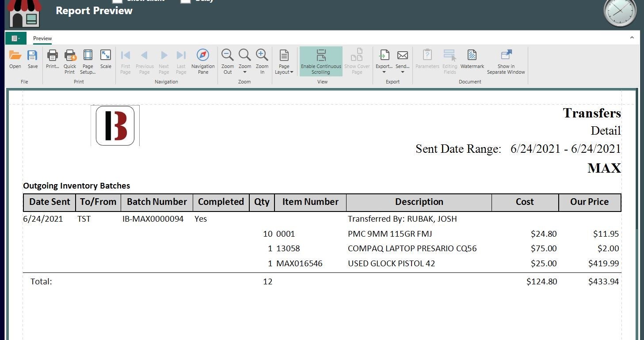Open Page Setup options
Viewport: 644px width, 340px height.
click(88, 62)
